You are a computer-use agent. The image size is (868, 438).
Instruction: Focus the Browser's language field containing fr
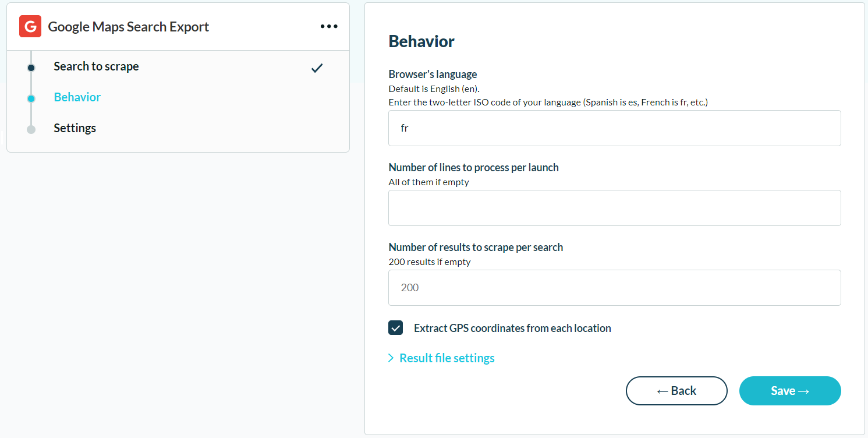615,128
